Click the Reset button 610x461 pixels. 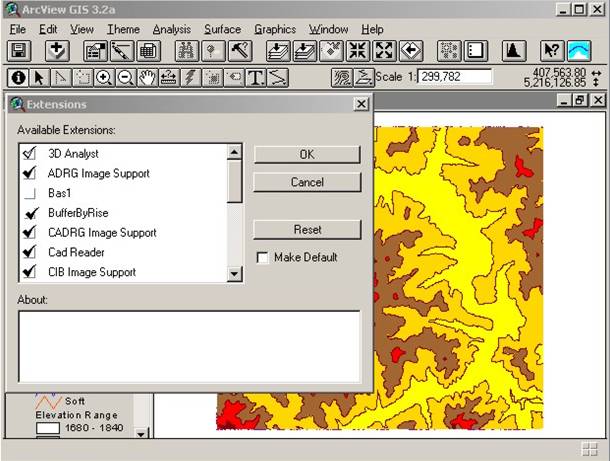pos(307,230)
